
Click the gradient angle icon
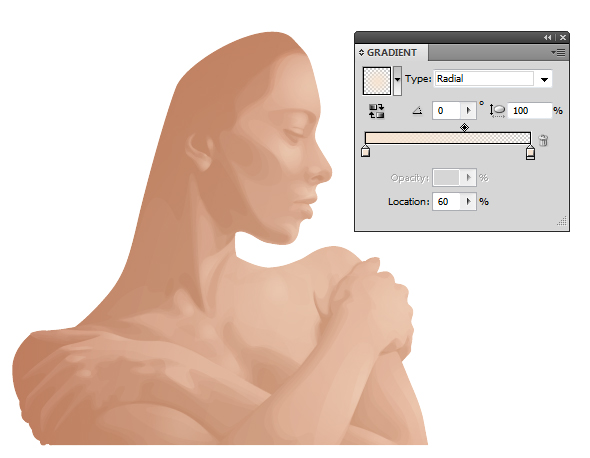(417, 111)
